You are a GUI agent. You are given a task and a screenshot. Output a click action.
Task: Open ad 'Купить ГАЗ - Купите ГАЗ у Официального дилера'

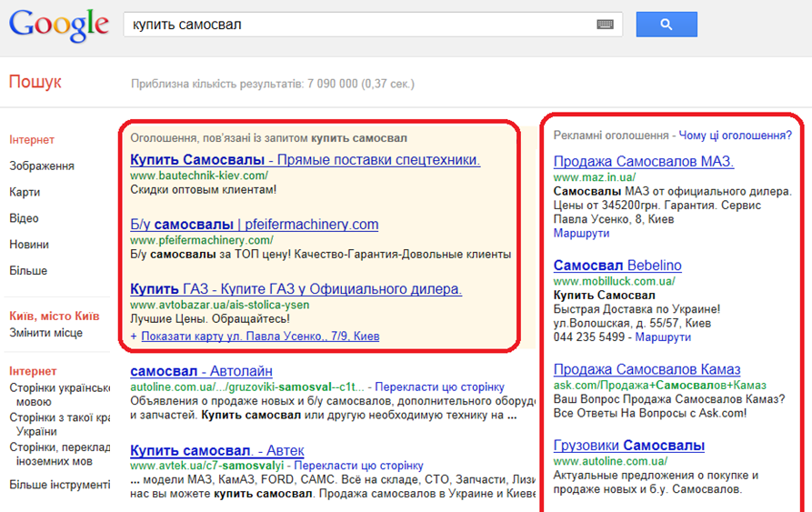point(296,289)
